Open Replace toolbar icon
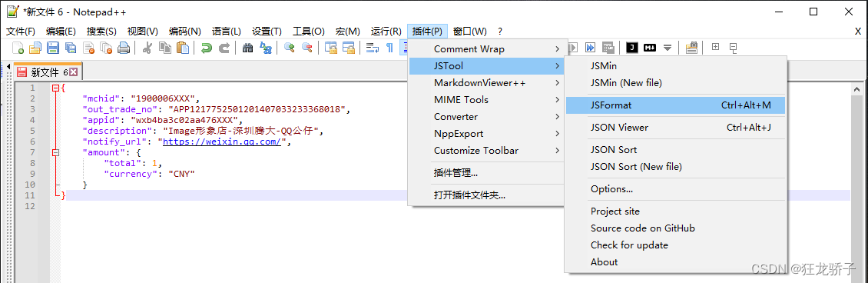868x283 pixels. click(266, 48)
